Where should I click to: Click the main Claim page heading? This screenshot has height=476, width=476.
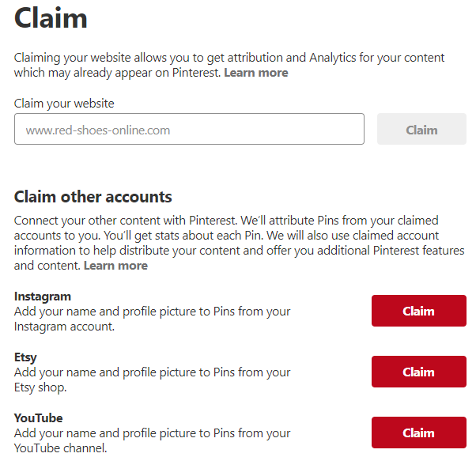tap(51, 18)
